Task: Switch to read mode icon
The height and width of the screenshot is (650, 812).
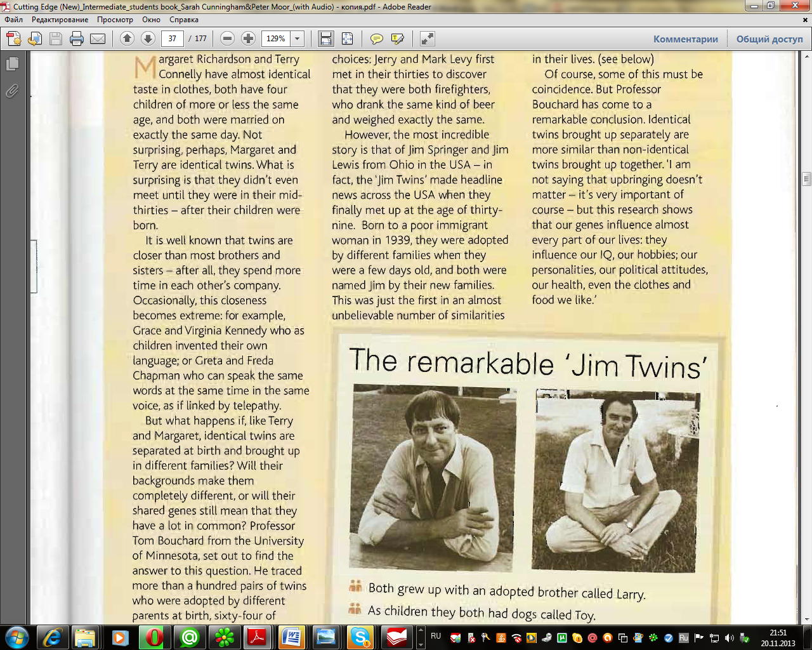Action: coord(428,39)
